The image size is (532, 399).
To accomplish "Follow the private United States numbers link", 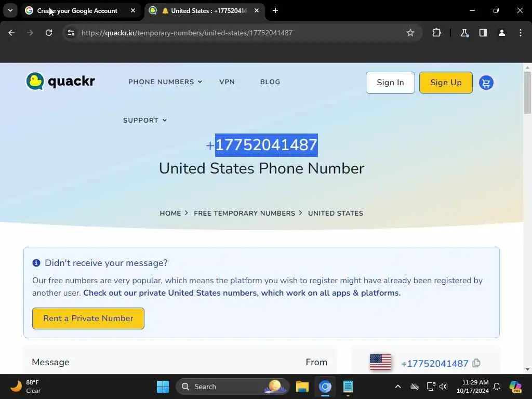I will click(242, 293).
